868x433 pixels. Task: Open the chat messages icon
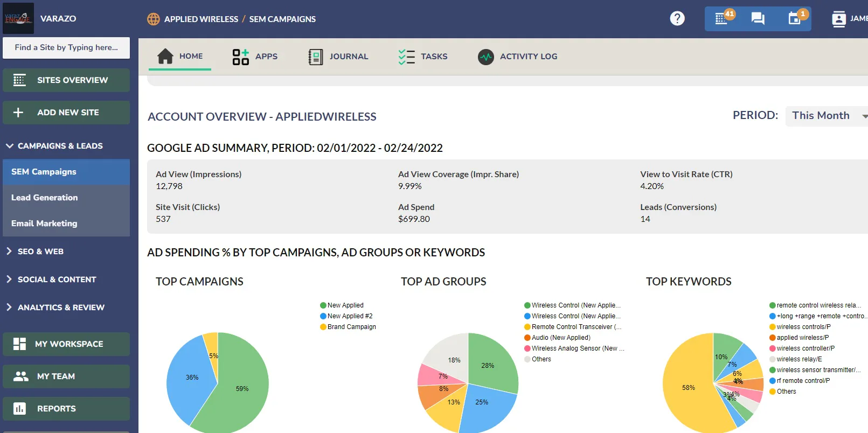coord(758,19)
